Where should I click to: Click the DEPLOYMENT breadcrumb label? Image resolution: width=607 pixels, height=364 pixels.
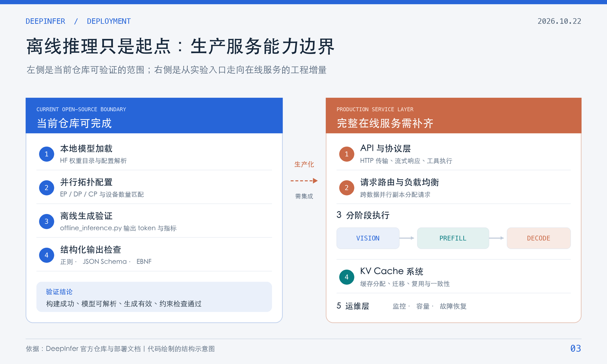click(109, 21)
